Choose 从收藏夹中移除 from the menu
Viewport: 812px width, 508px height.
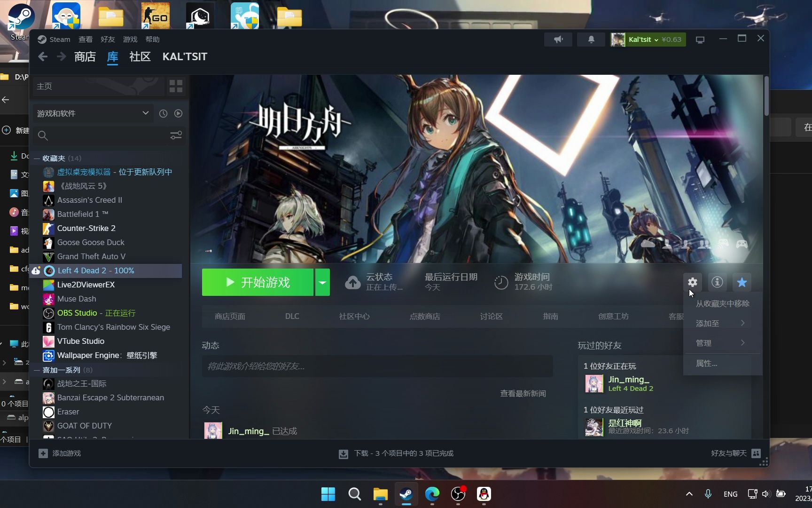click(722, 304)
